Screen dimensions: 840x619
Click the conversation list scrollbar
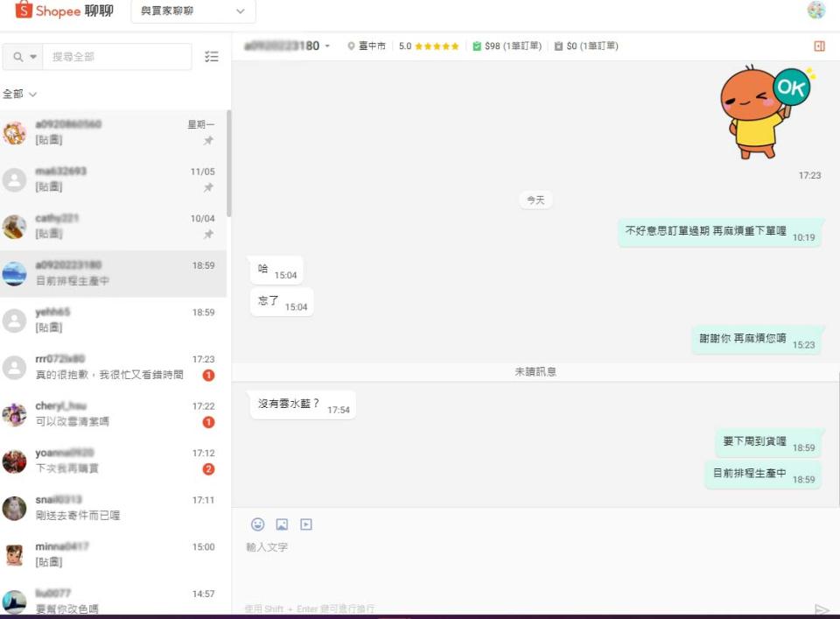pyautogui.click(x=229, y=164)
